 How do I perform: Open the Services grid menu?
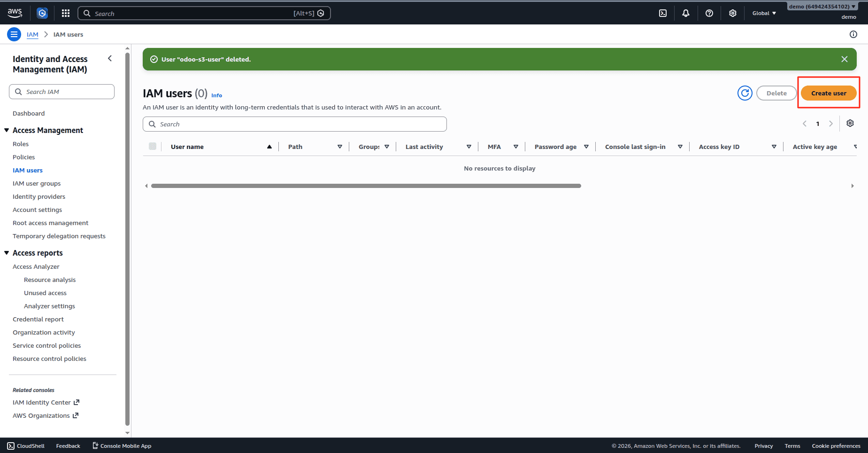66,13
